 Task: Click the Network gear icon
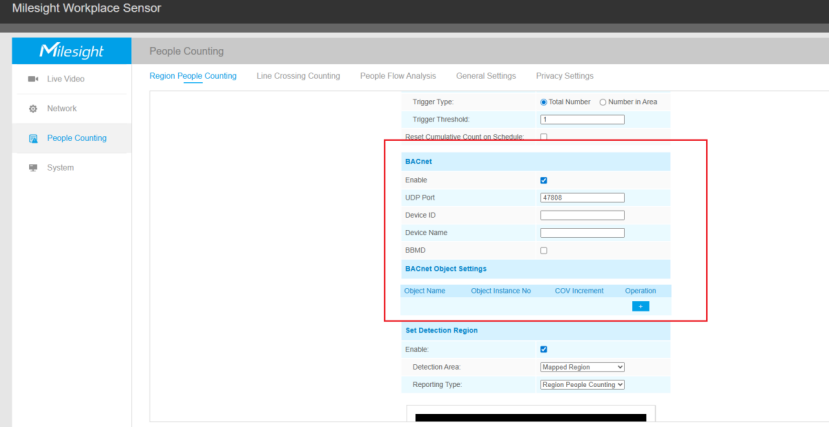pos(33,109)
